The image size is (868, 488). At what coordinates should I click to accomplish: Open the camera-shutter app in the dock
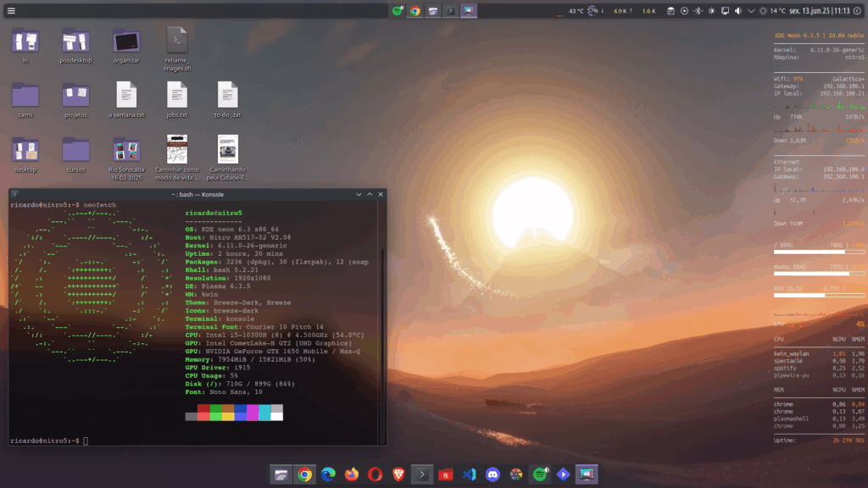(516, 474)
